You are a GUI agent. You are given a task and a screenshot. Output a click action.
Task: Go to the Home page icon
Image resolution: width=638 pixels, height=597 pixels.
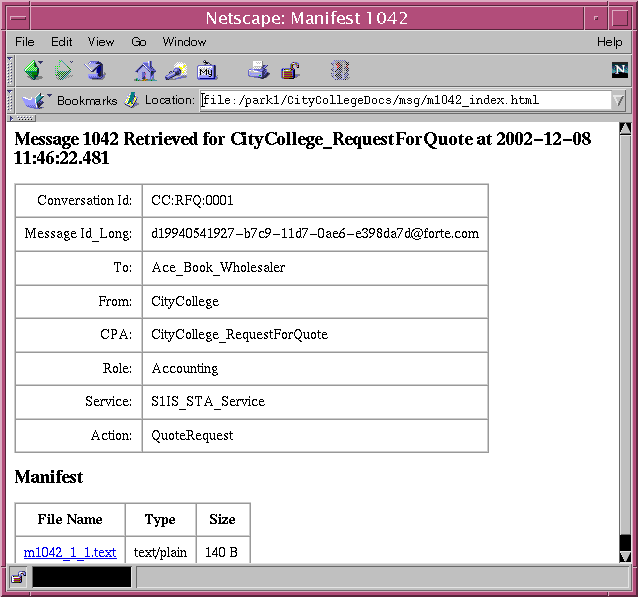[145, 70]
